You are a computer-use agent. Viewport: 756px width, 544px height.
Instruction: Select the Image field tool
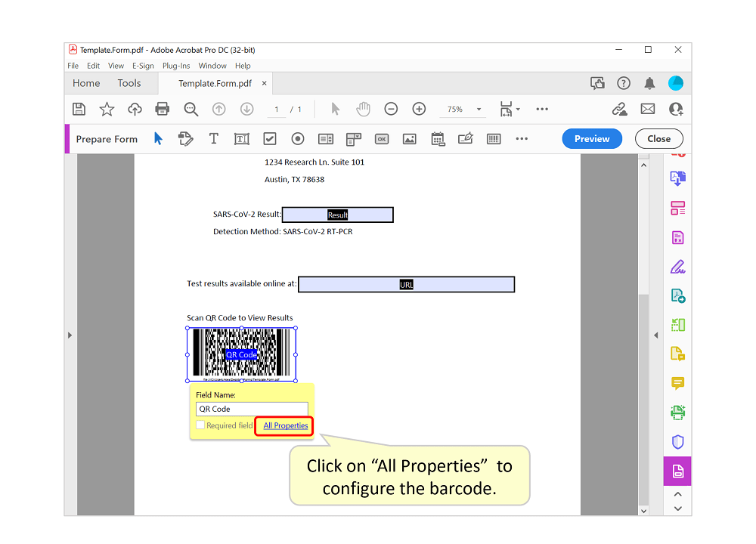(409, 138)
